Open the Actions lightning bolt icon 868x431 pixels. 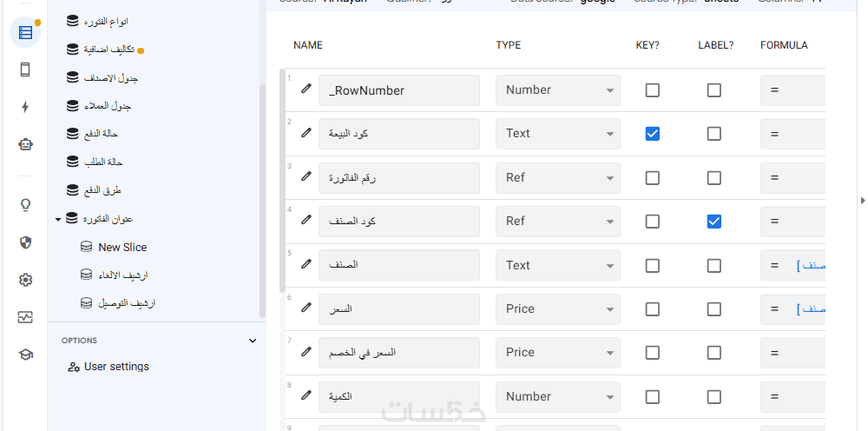tap(25, 107)
